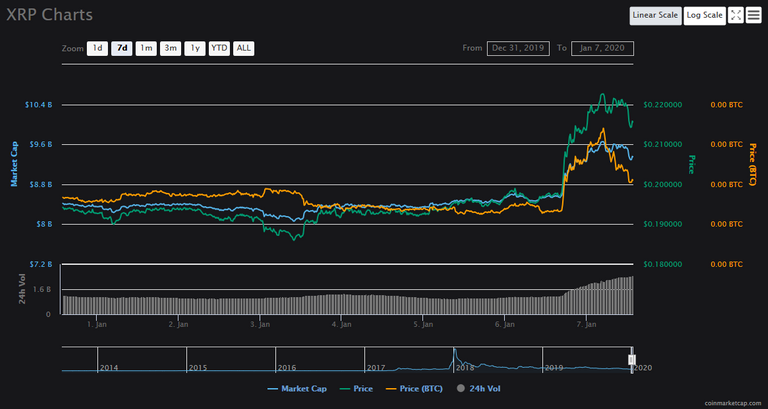Switch to Log Scale
Viewport: 768px width, 409px height.
click(704, 15)
